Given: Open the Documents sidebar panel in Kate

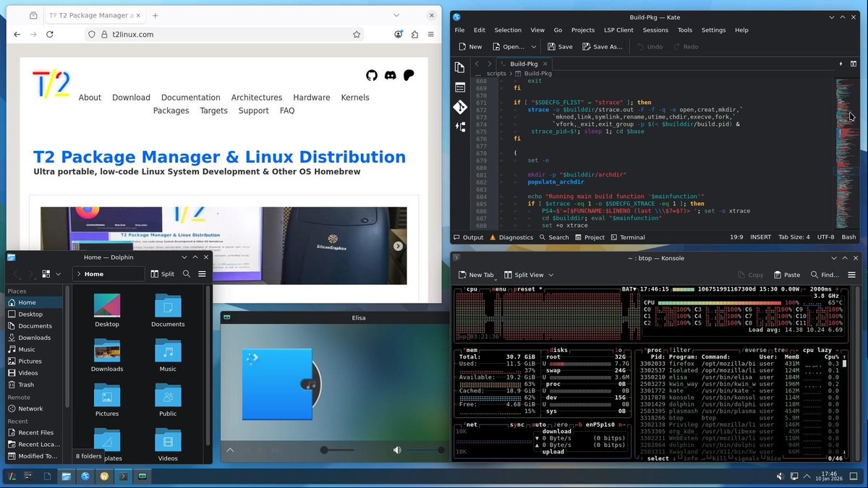Looking at the screenshot, I should (460, 67).
